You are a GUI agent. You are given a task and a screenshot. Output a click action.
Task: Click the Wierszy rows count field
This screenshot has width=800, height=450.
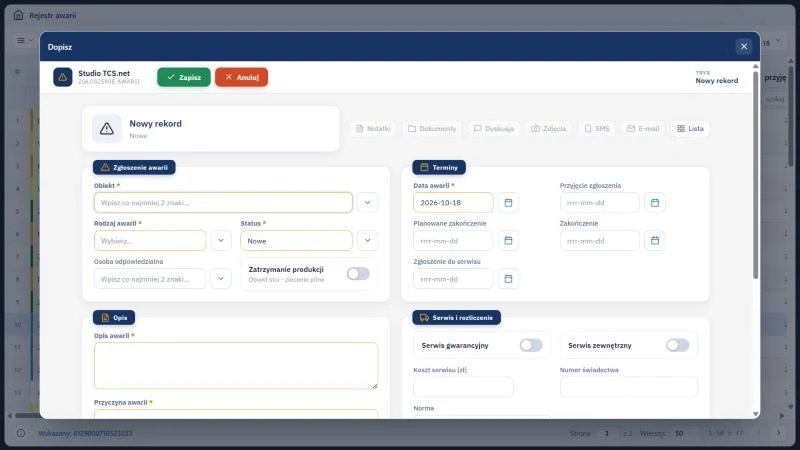679,433
